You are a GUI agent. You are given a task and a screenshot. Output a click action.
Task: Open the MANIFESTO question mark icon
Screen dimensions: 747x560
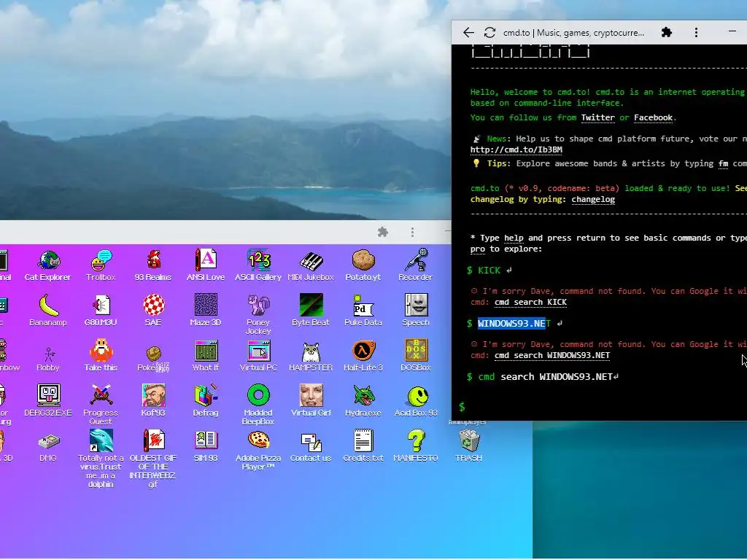415,447
